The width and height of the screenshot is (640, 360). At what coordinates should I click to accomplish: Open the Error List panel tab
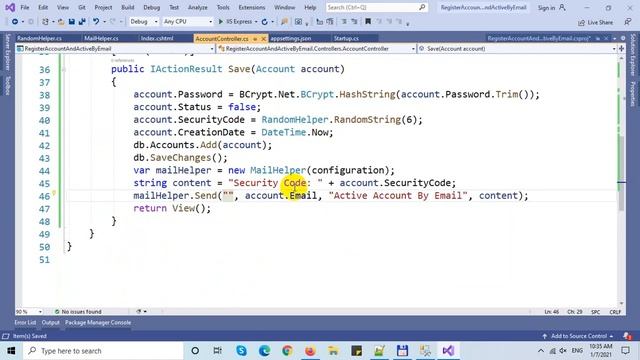pos(25,322)
